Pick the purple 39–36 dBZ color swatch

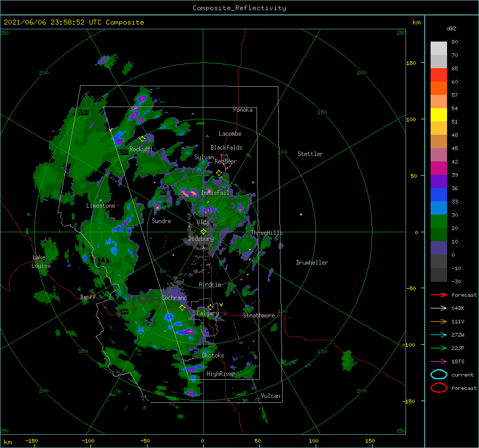pyautogui.click(x=439, y=182)
